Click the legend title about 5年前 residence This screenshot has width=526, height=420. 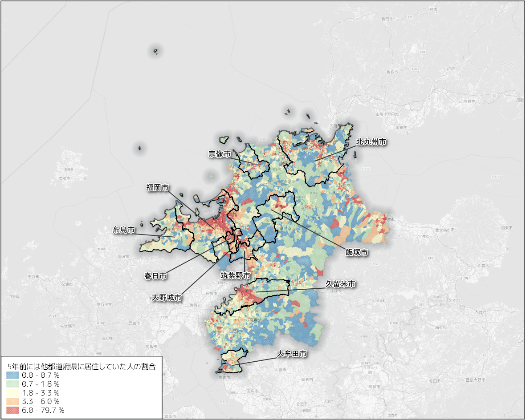click(x=81, y=367)
